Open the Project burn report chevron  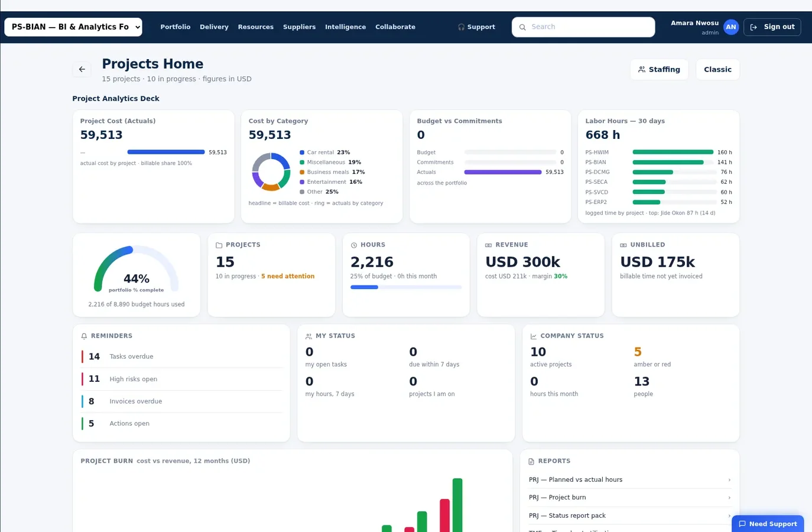click(729, 498)
